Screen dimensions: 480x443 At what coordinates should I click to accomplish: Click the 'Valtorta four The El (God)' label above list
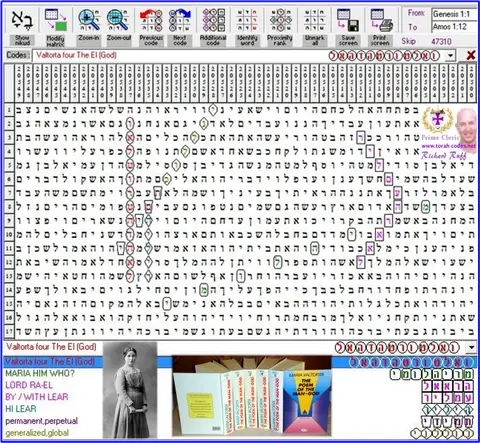click(x=51, y=347)
